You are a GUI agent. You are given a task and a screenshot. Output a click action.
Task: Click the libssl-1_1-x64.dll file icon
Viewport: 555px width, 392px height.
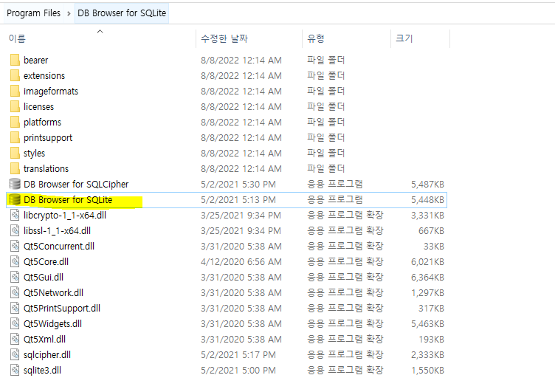(15, 231)
